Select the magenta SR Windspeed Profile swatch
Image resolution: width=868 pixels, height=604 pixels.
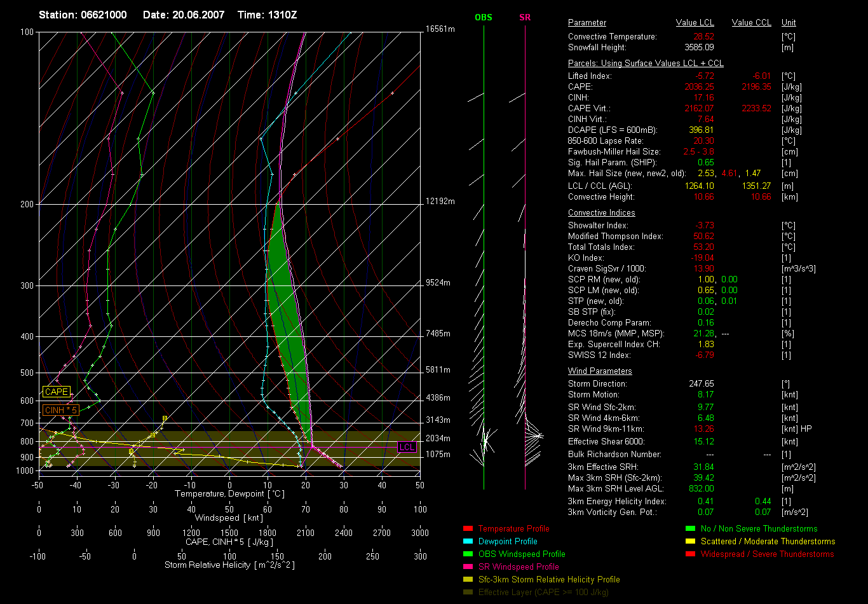468,566
